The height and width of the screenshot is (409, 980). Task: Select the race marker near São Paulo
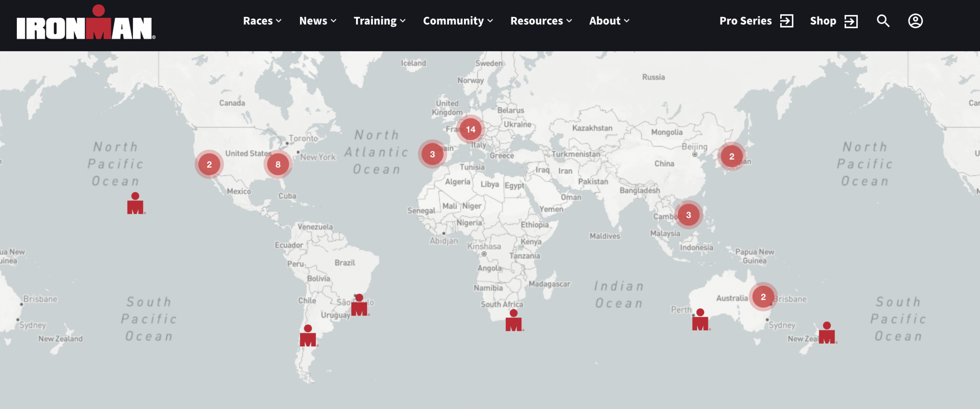pyautogui.click(x=359, y=306)
